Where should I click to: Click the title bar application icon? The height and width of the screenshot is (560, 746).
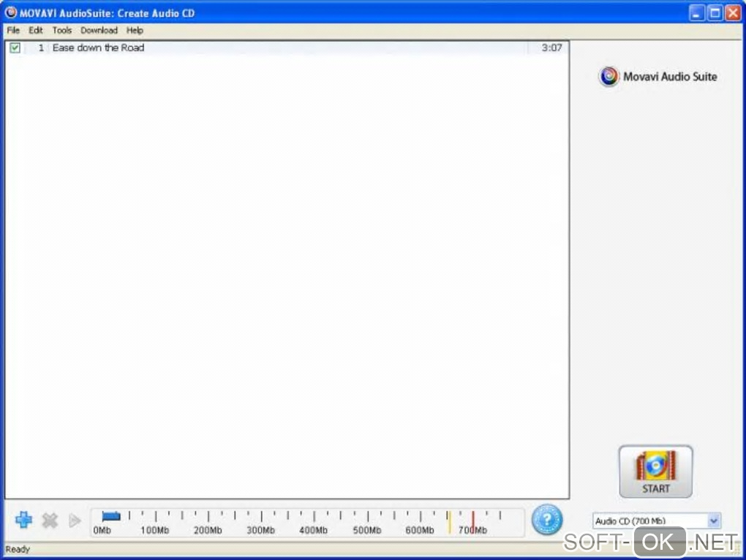click(x=10, y=13)
